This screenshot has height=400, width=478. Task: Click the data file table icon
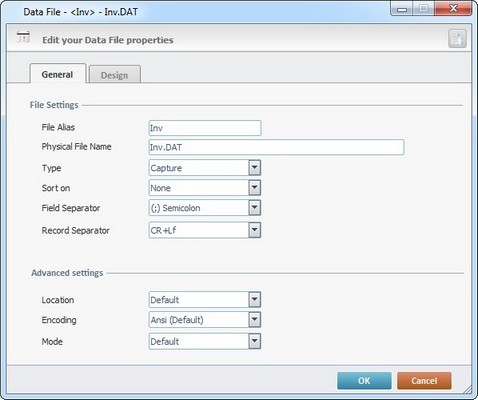tap(23, 37)
